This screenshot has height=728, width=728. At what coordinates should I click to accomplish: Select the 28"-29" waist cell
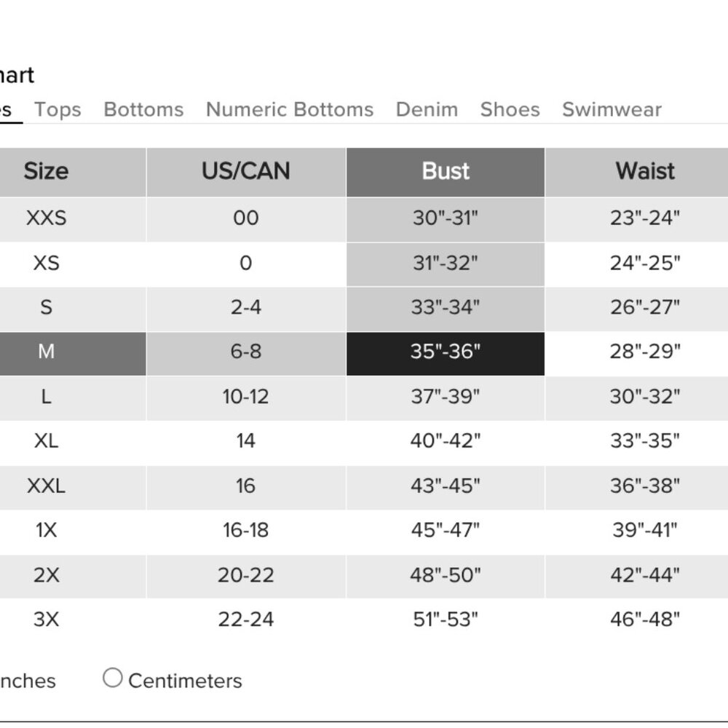click(x=645, y=352)
